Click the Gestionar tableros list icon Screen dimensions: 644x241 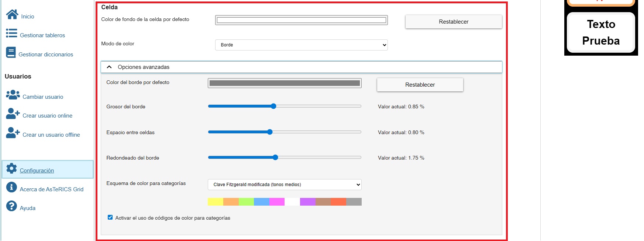11,34
